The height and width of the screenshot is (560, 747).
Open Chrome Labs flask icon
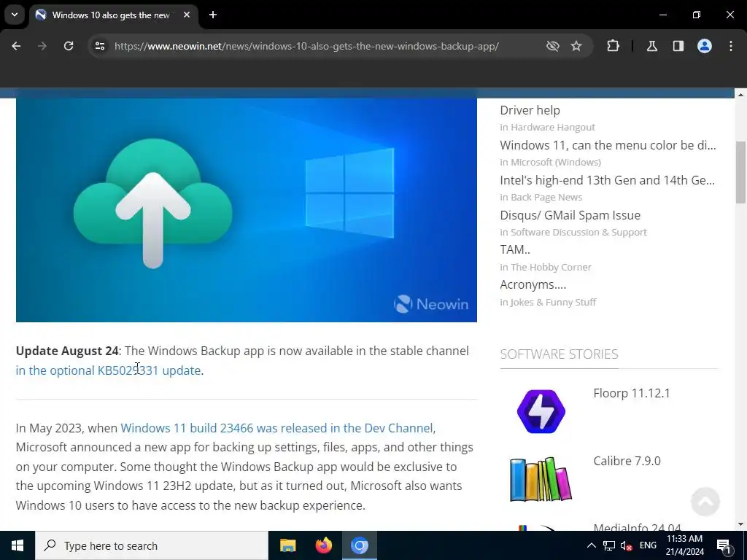[x=651, y=46]
